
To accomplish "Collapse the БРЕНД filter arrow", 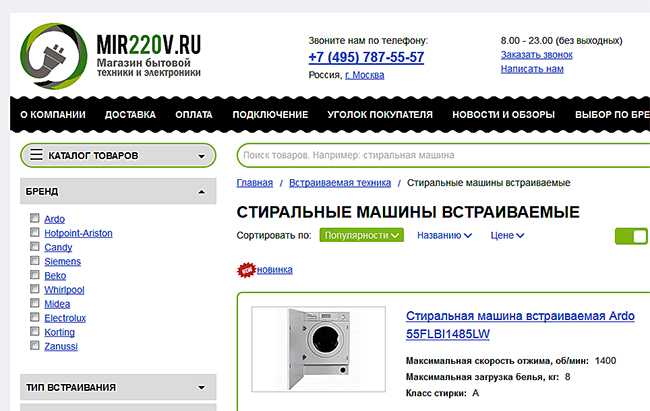I will tap(201, 192).
